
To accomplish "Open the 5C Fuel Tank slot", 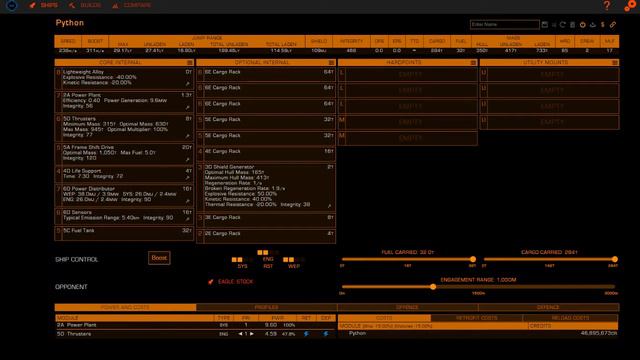I will point(124,233).
